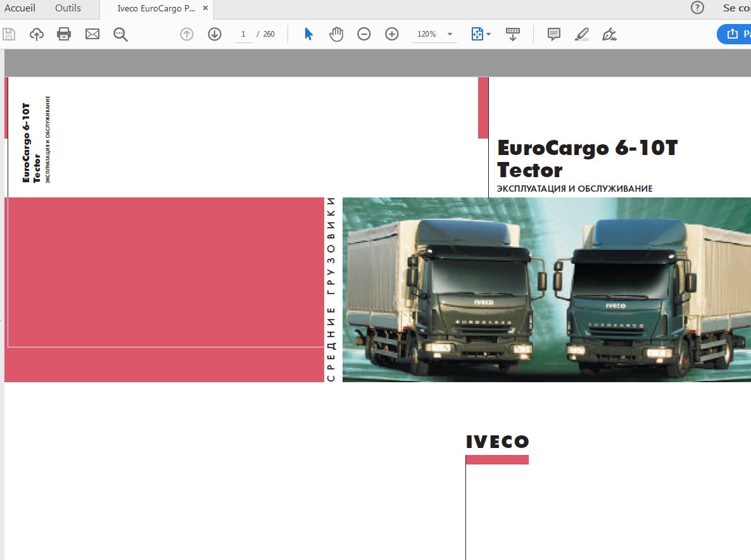Screen dimensions: 751x560
Task: Open the help question mark icon
Action: click(x=697, y=8)
